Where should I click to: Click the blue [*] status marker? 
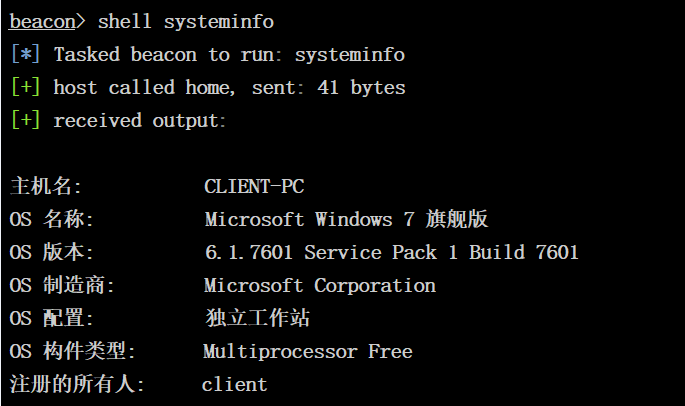pyautogui.click(x=26, y=54)
